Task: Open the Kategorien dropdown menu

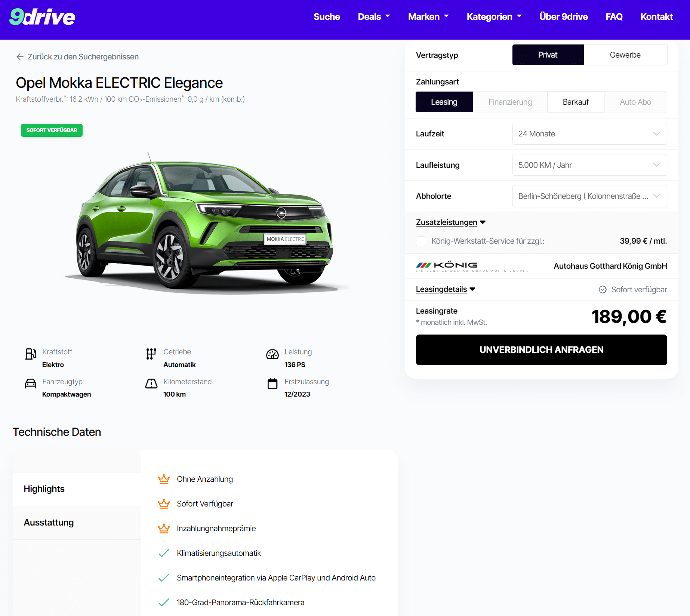Action: click(x=494, y=17)
